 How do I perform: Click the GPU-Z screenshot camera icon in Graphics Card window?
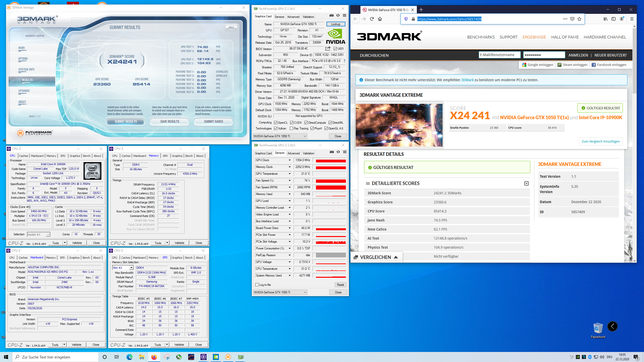coord(332,16)
